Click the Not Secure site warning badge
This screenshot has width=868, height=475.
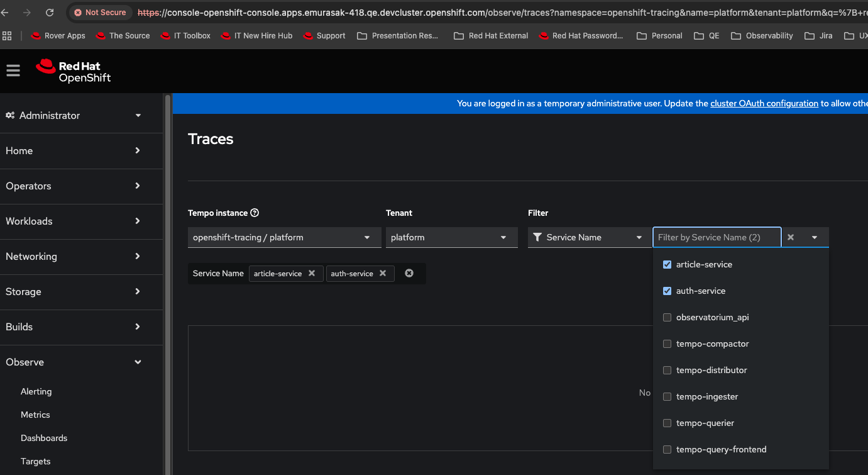click(100, 13)
